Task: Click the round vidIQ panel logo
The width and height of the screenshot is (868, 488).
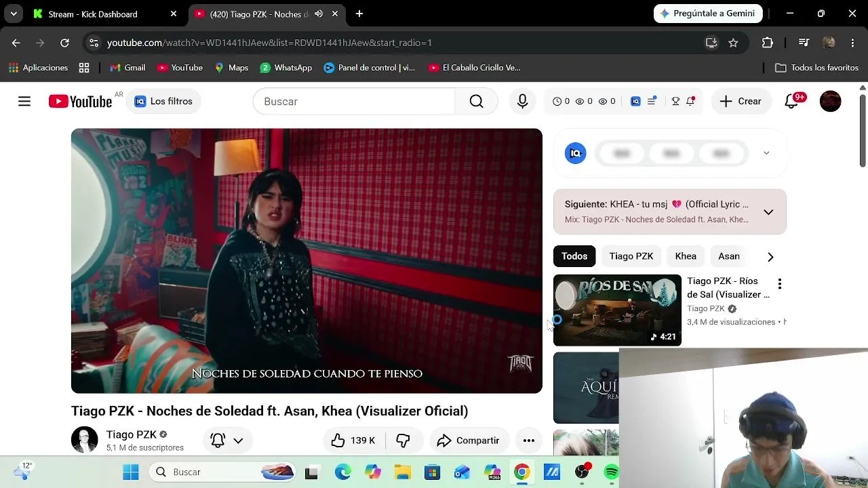Action: pyautogui.click(x=575, y=153)
